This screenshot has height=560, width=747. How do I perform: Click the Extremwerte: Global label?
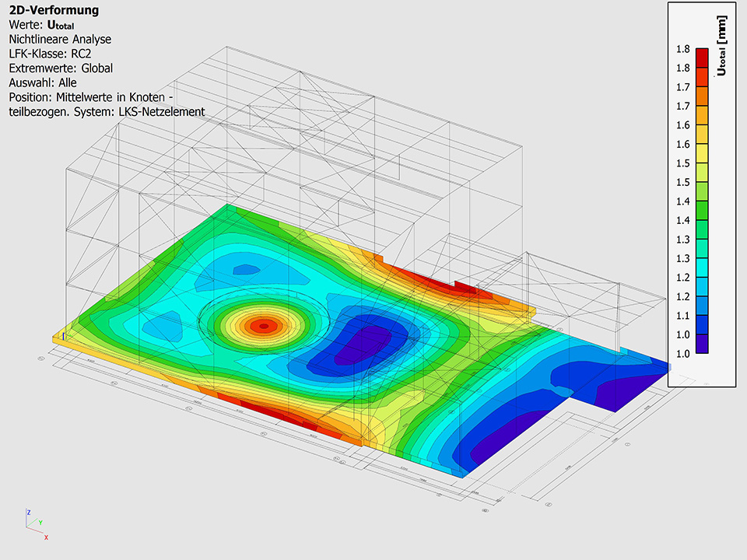coord(61,68)
